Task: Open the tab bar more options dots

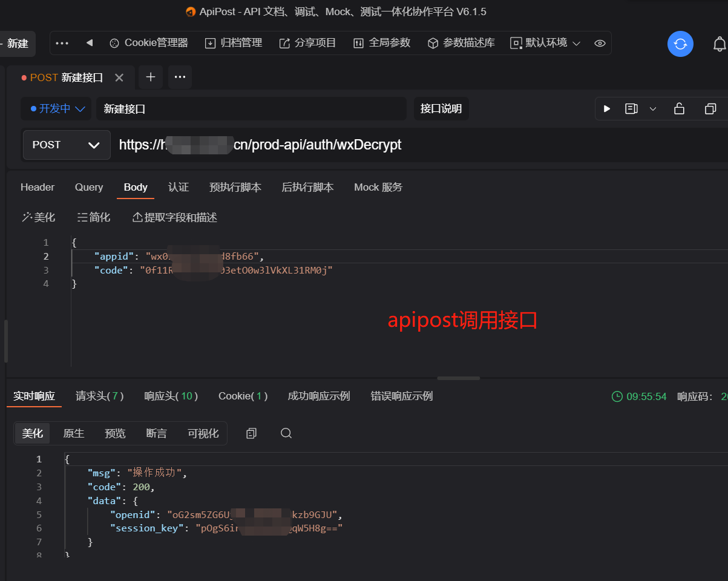Action: pos(180,77)
